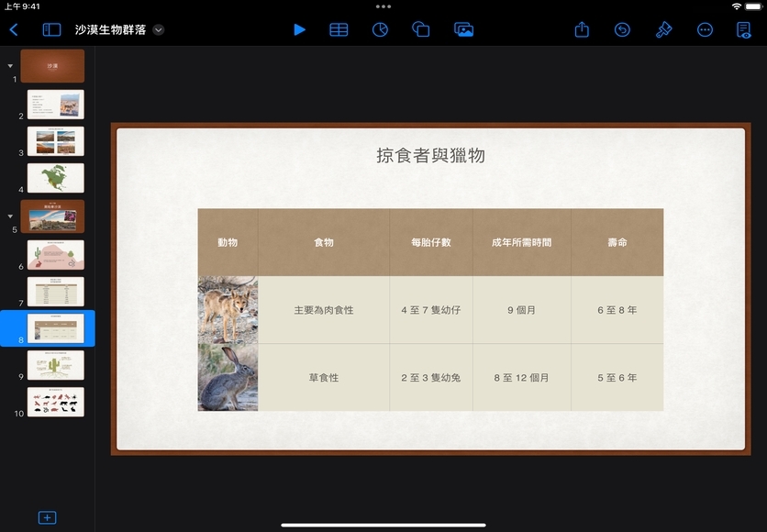Open the Format paintbrush panel

pos(663,29)
